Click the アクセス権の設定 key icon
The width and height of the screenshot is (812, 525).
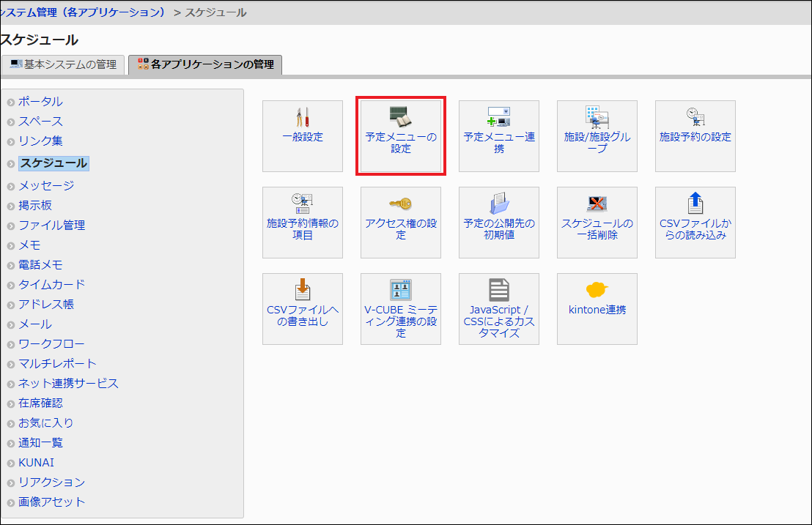pyautogui.click(x=400, y=204)
